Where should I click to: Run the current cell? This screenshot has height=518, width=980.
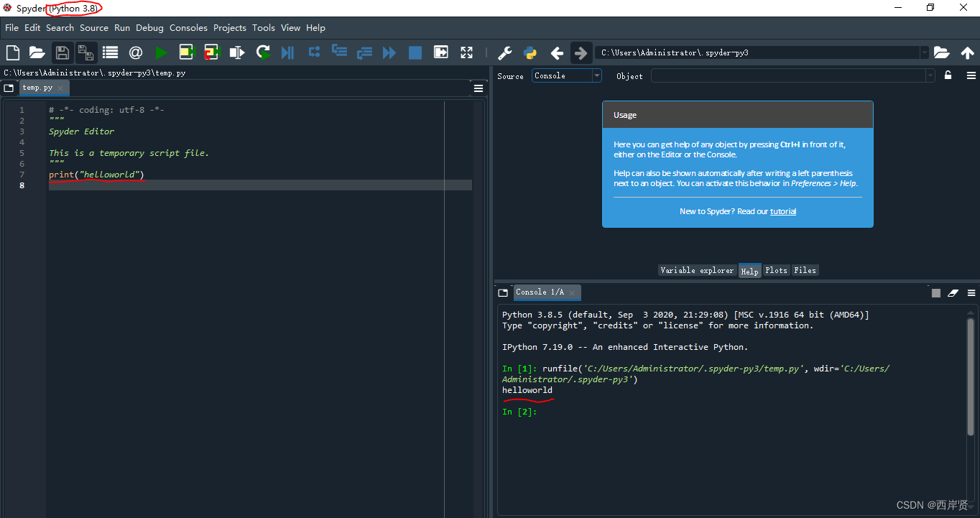click(187, 52)
